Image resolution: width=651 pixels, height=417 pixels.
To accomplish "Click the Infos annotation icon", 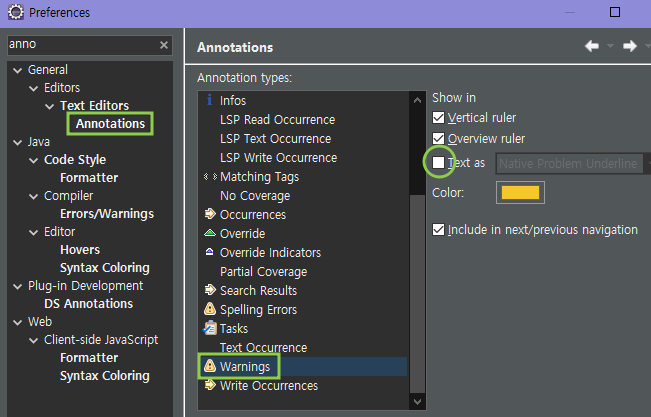I will tap(210, 100).
